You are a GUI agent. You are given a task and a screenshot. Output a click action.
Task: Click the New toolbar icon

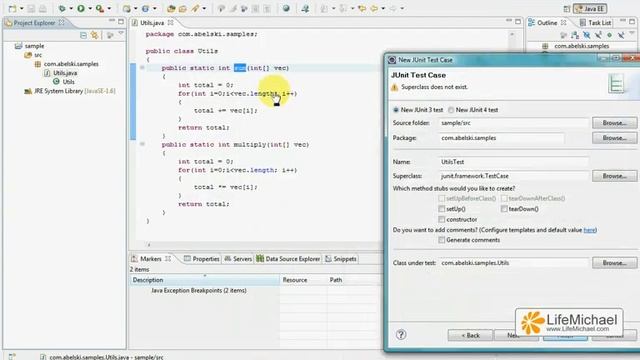[x=13, y=8]
